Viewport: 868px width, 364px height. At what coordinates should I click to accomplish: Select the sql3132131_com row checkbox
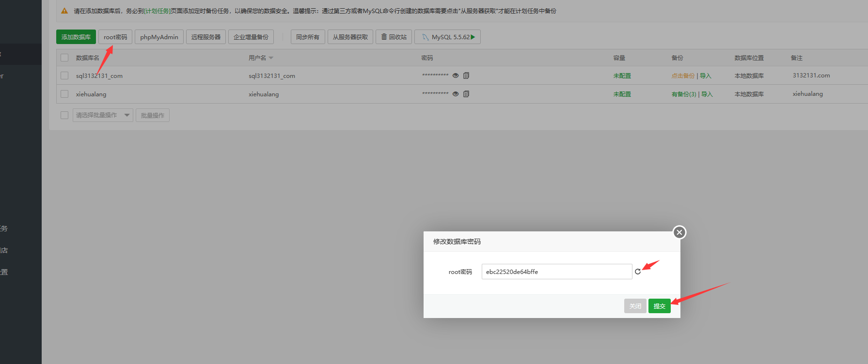pos(64,76)
